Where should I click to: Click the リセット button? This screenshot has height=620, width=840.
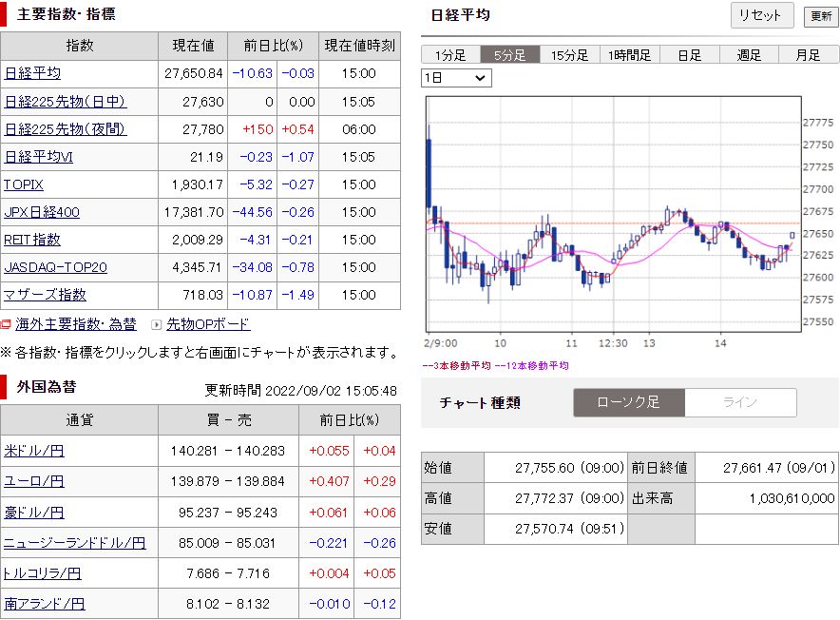pos(761,15)
